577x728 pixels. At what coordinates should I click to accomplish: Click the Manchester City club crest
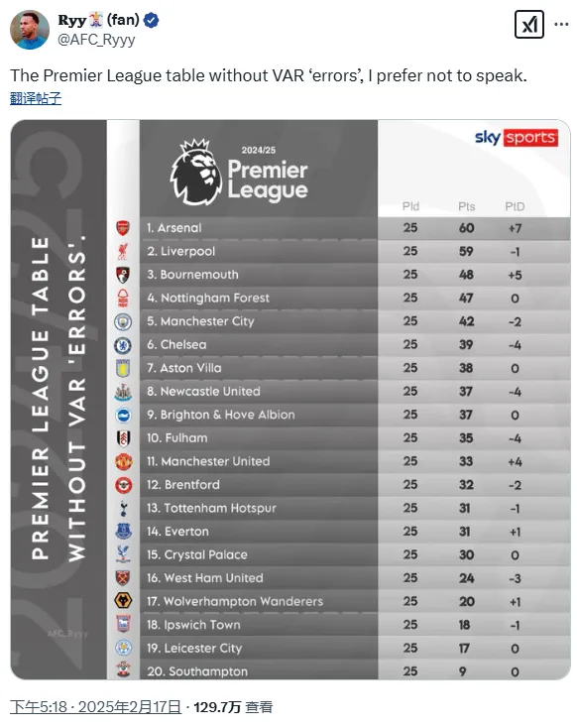click(x=123, y=321)
